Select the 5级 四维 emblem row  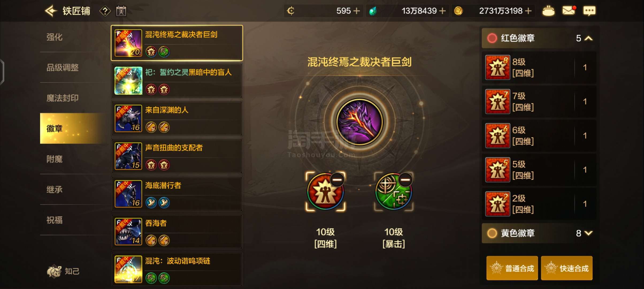539,170
